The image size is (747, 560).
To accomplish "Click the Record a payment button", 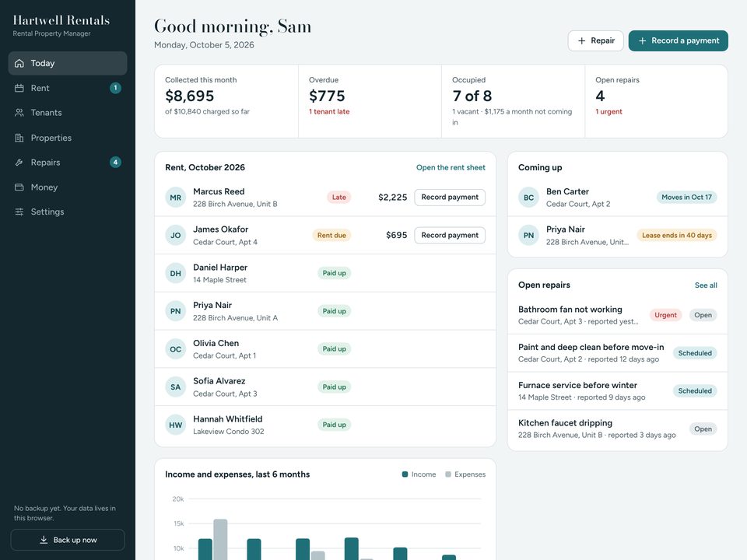I will 678,41.
